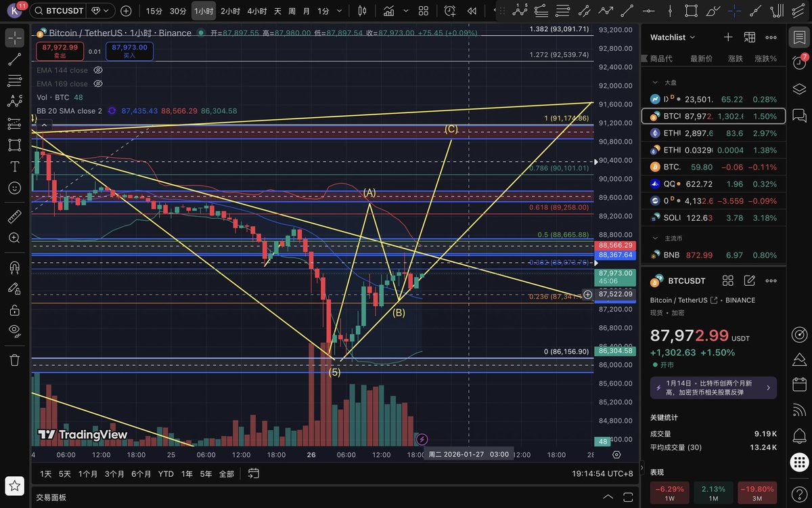This screenshot has width=812, height=508.
Task: Open the 1月14日 Bitcoin news banner
Action: (713, 388)
